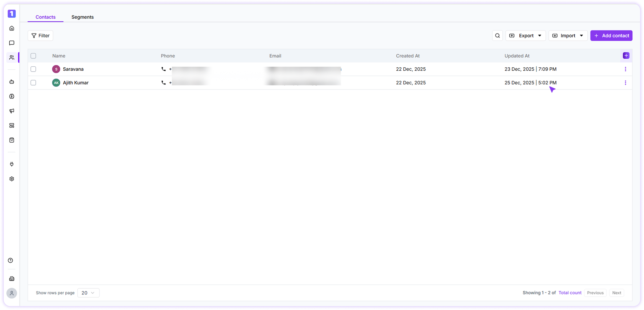
Task: Switch to the Segments tab
Action: pos(82,17)
